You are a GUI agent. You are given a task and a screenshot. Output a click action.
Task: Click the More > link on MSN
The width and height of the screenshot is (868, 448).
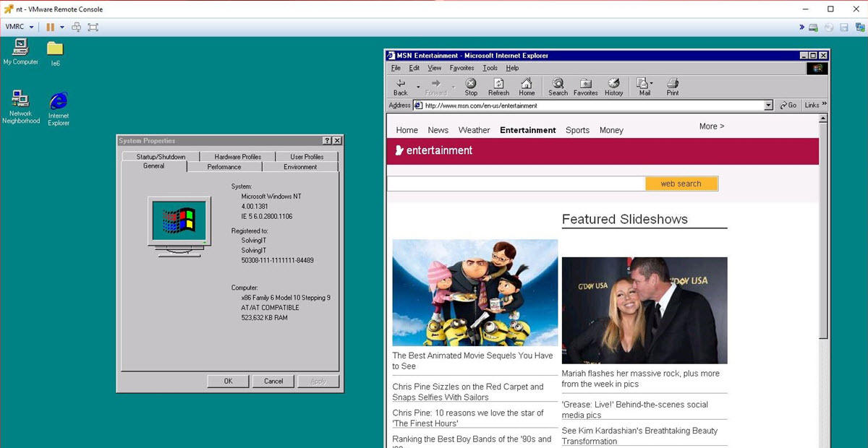711,126
